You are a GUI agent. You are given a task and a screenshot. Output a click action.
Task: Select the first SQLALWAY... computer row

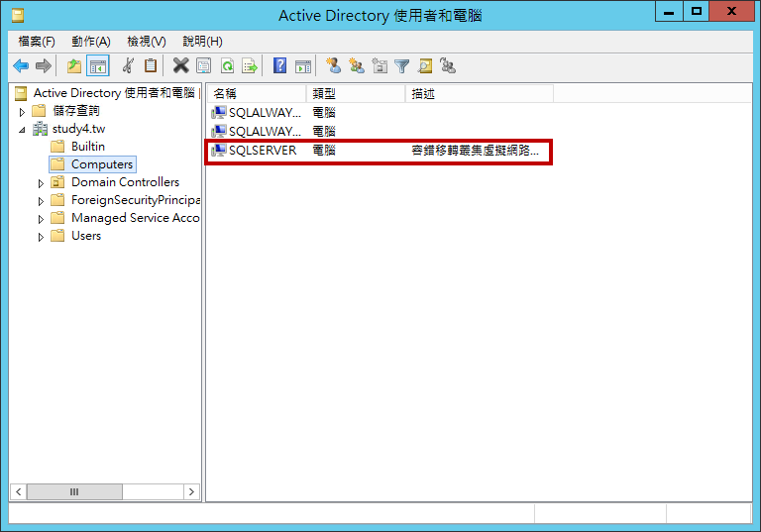pos(264,113)
